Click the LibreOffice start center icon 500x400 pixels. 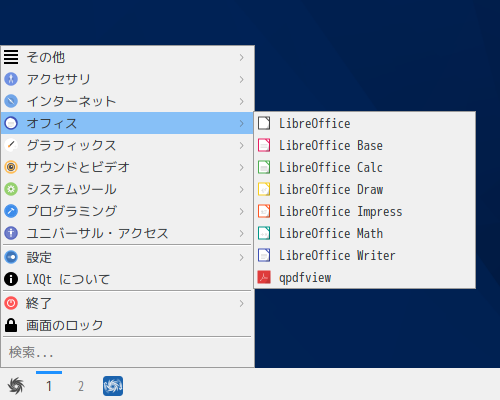[264, 123]
